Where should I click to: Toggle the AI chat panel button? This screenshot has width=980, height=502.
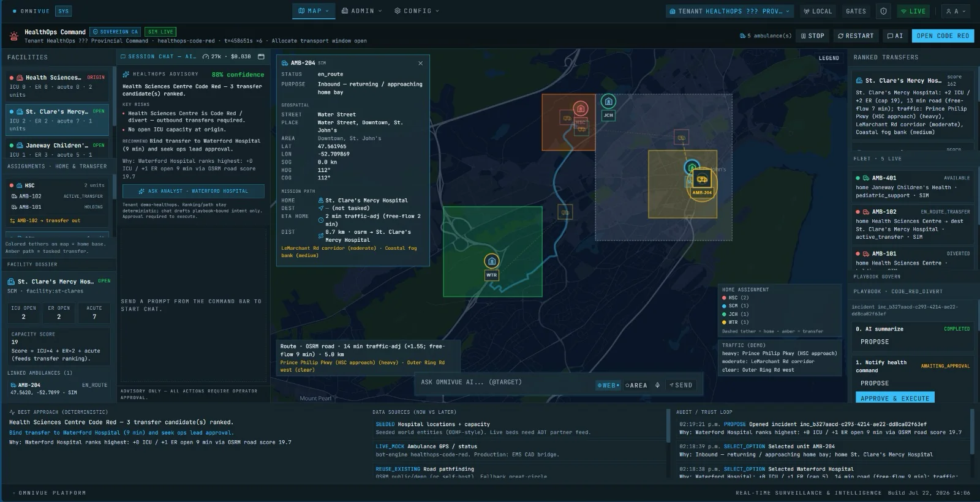(x=895, y=36)
